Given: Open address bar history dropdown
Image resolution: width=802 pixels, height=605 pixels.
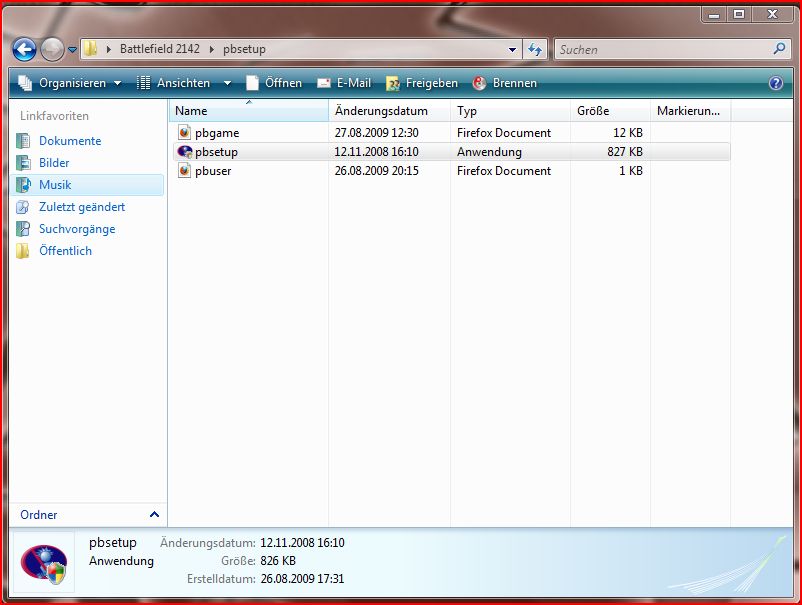Looking at the screenshot, I should point(512,50).
